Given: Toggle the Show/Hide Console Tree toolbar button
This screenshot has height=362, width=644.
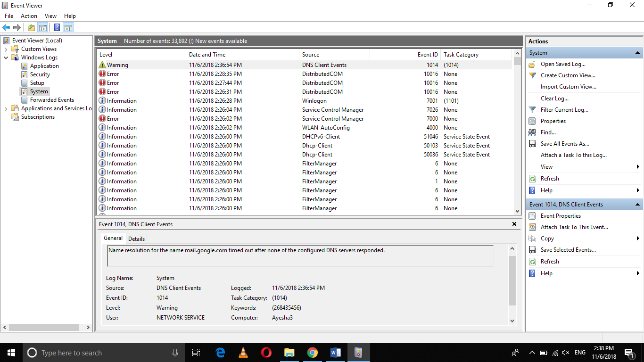Looking at the screenshot, I should point(43,27).
